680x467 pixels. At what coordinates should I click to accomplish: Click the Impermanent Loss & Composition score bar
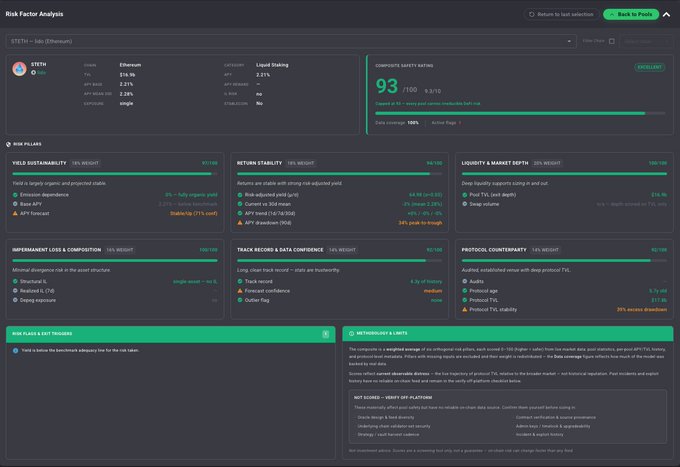click(115, 261)
